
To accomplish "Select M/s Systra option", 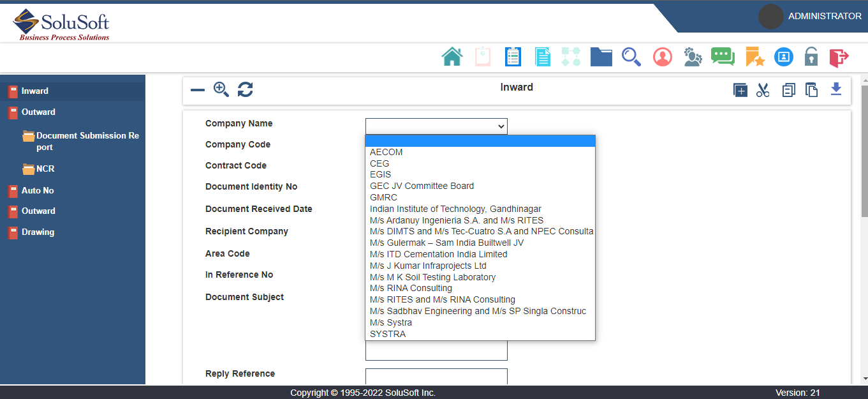I will [x=480, y=323].
